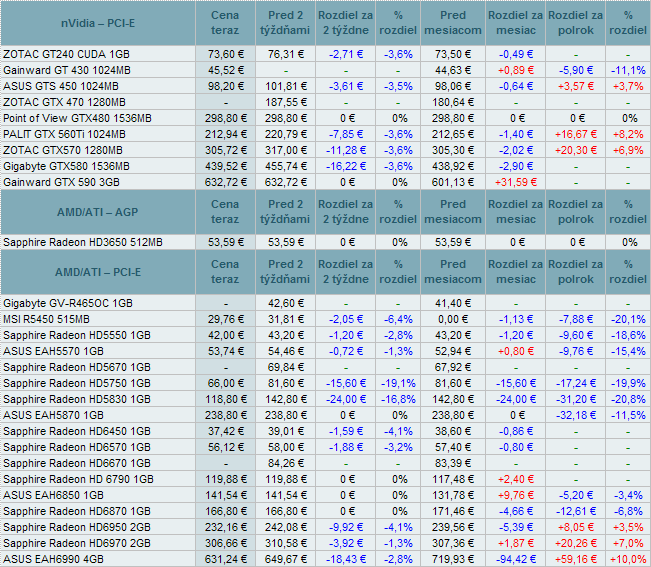
Task: Select the +16,67 € half-year difference
Action: [576, 134]
